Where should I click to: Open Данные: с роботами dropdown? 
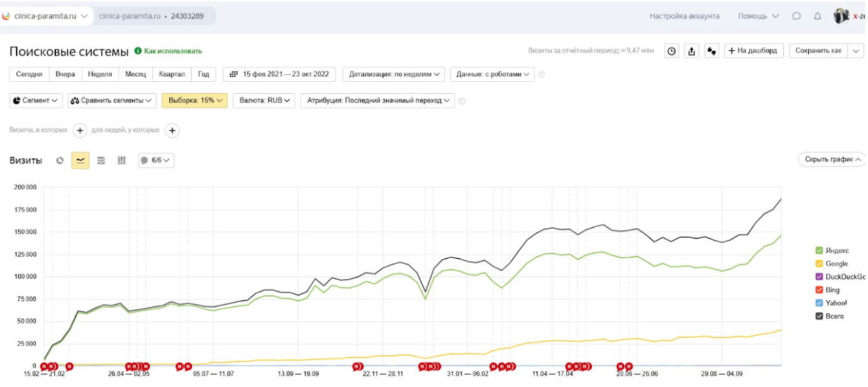(x=492, y=74)
